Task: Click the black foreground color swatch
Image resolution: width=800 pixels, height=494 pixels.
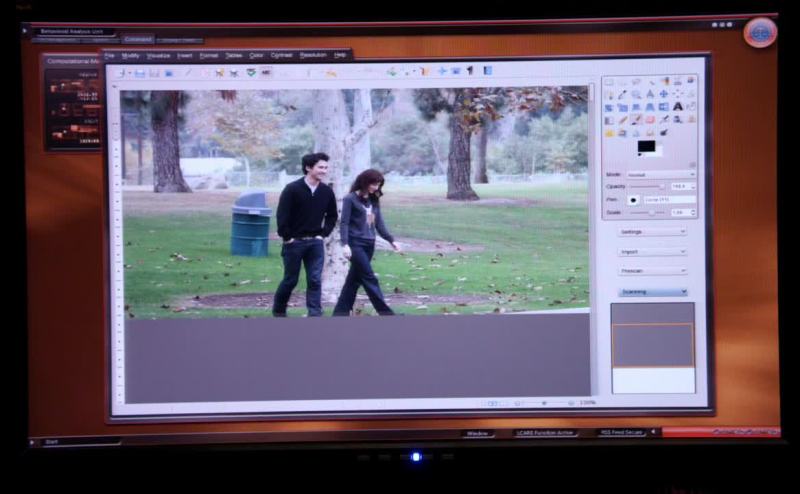Action: point(646,146)
